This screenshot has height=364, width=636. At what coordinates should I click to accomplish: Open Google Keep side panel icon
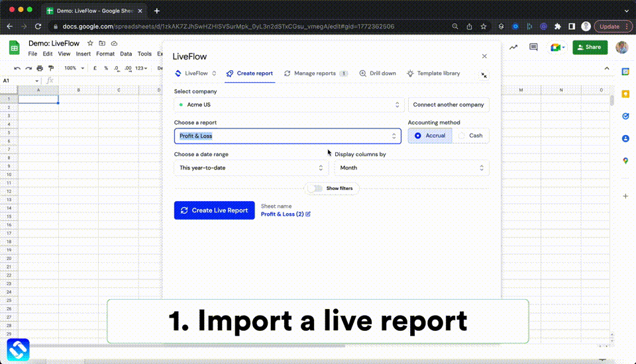625,94
